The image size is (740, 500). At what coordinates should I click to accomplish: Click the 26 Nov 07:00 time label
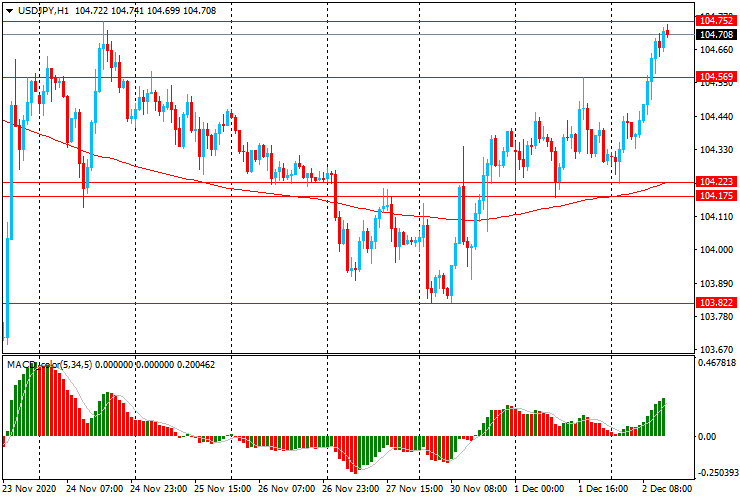(x=286, y=488)
